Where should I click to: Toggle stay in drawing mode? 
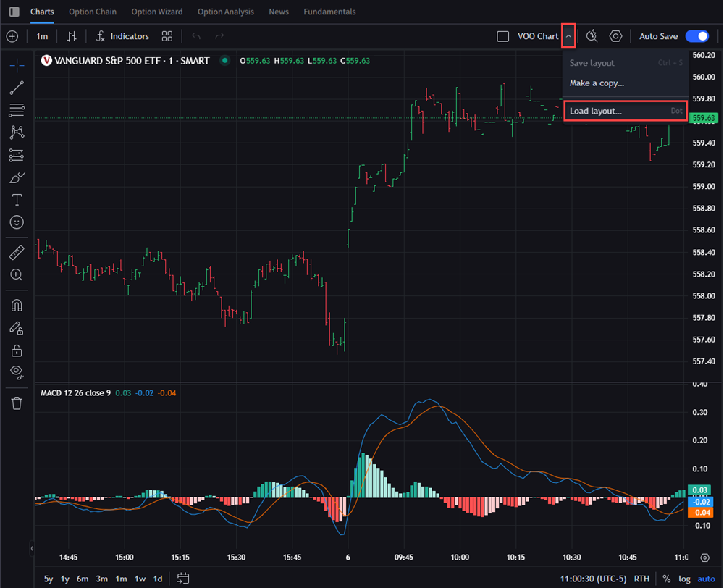coord(17,328)
